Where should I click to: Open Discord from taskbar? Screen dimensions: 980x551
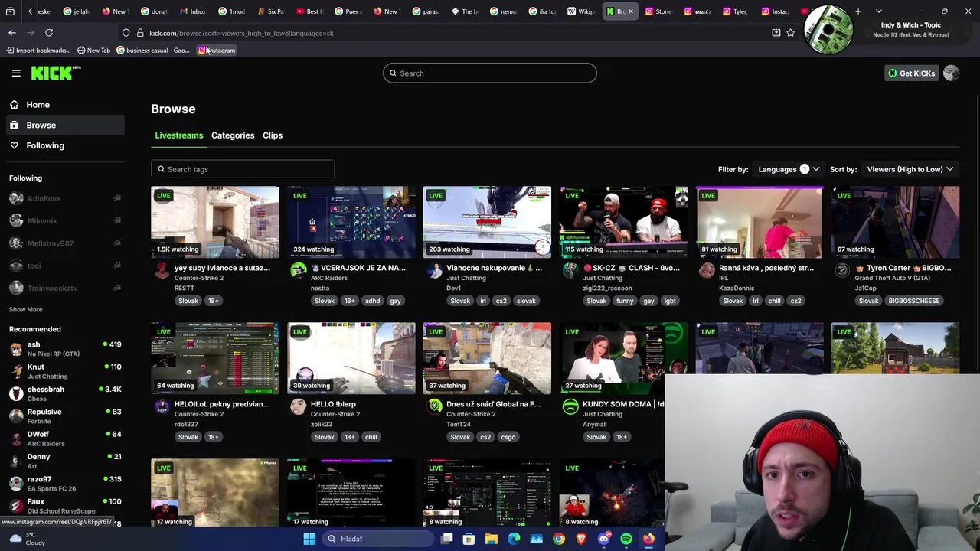pyautogui.click(x=603, y=539)
